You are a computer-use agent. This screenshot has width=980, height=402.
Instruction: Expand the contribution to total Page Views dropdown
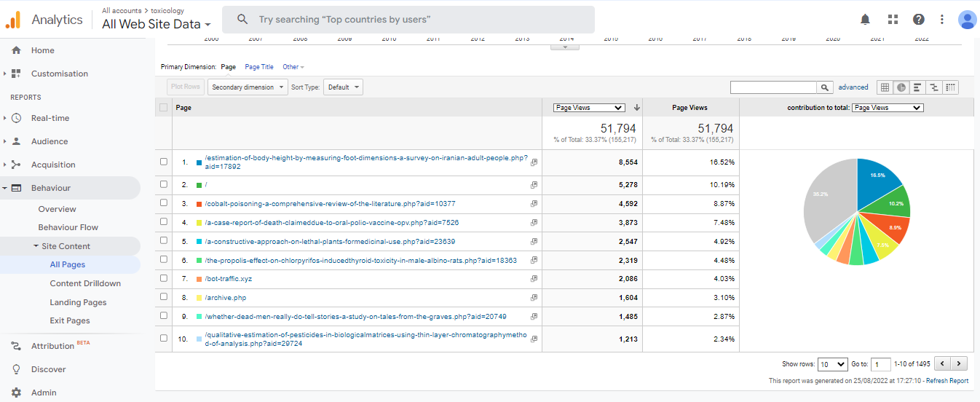tap(887, 108)
